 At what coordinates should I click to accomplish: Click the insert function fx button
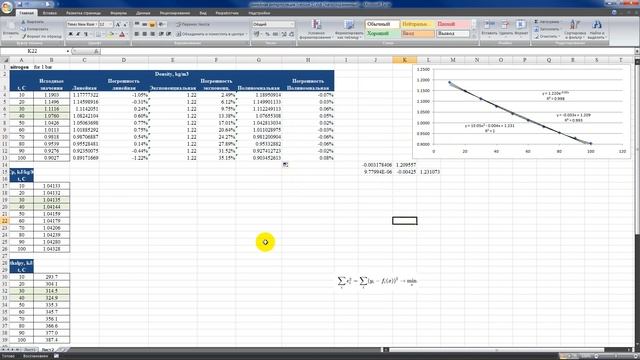(96, 51)
